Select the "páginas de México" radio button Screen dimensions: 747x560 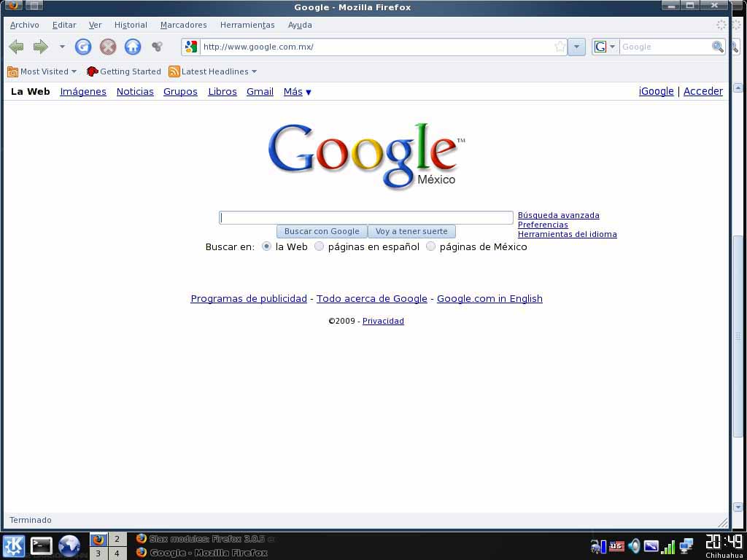[430, 246]
